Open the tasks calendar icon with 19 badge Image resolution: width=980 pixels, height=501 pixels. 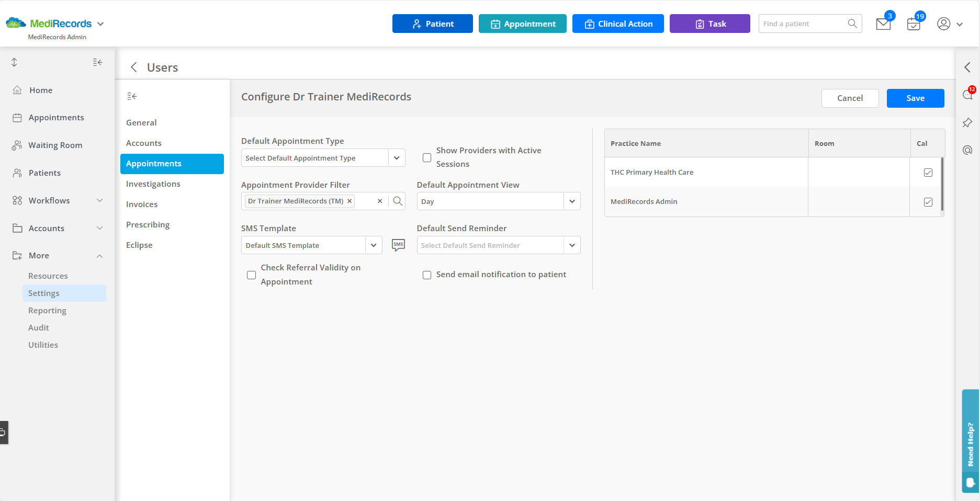click(x=914, y=24)
